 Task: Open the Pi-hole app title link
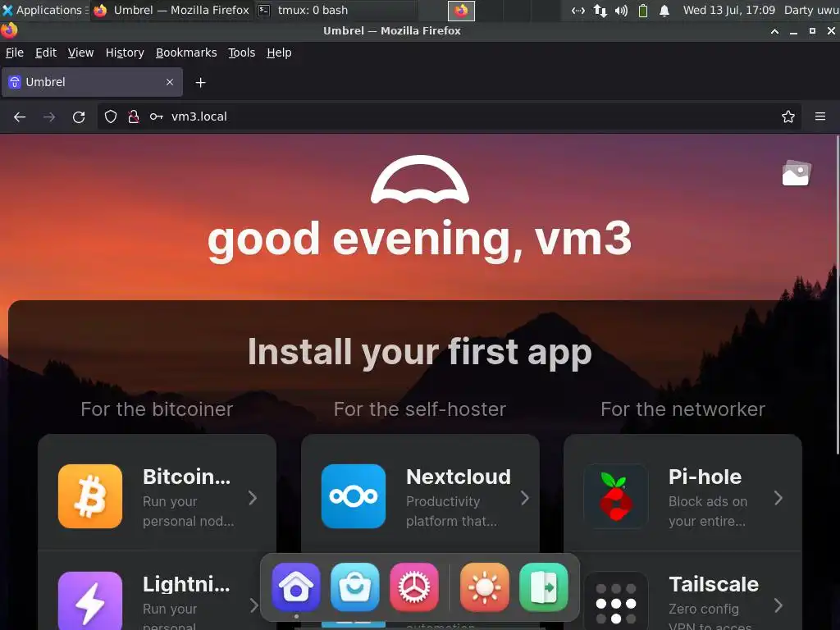coord(705,477)
